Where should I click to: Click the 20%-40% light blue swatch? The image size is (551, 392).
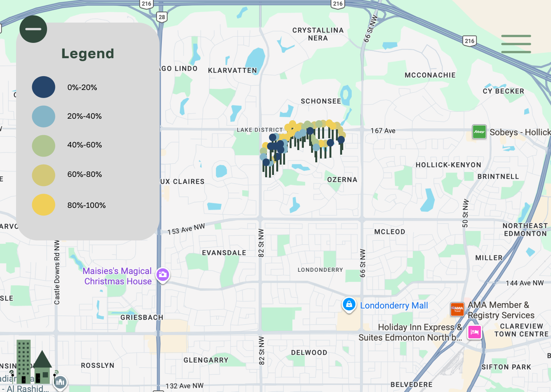pos(44,116)
